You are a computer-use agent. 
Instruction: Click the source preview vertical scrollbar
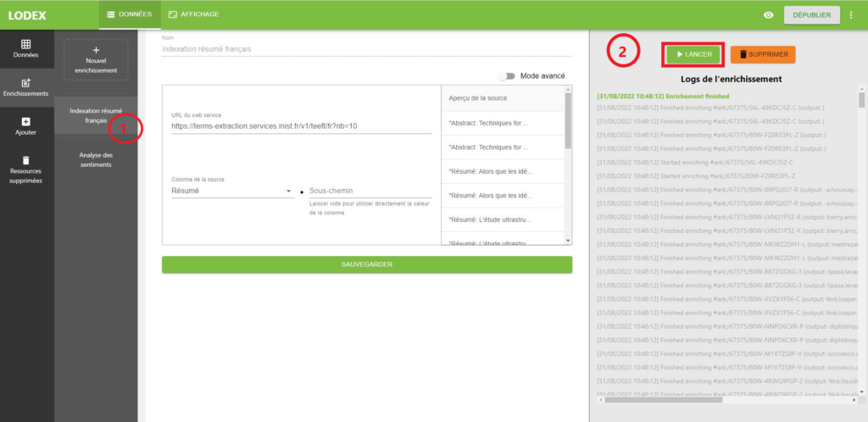[568, 122]
